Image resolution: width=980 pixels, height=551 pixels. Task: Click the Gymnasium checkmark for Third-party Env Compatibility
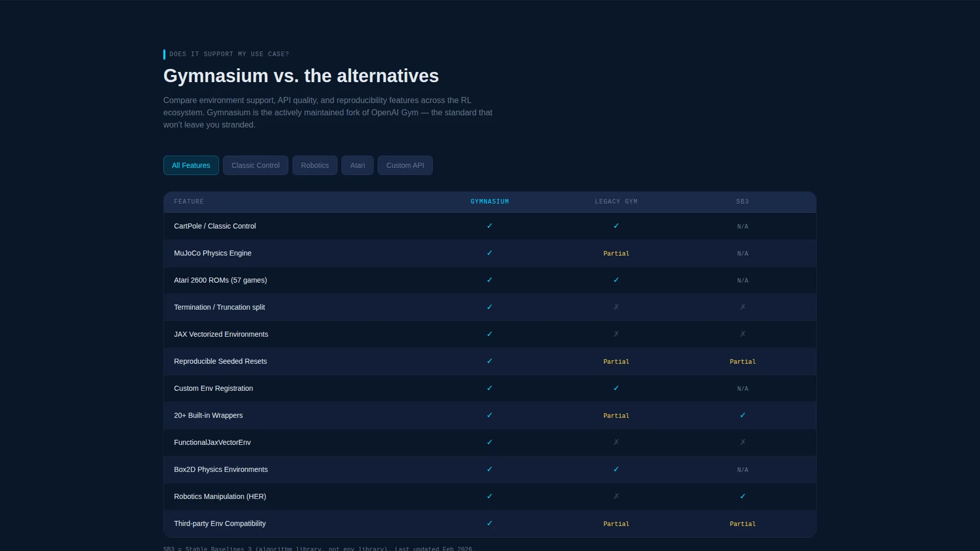[x=489, y=523]
